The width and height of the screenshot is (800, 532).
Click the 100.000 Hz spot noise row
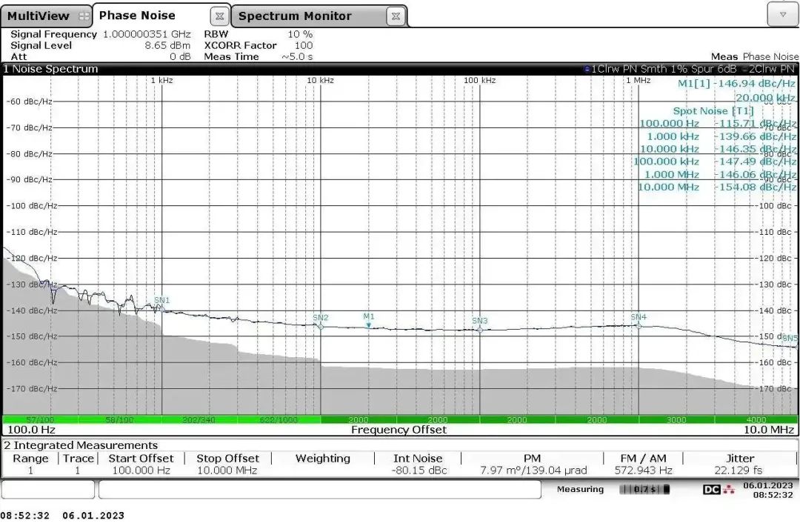(x=717, y=124)
